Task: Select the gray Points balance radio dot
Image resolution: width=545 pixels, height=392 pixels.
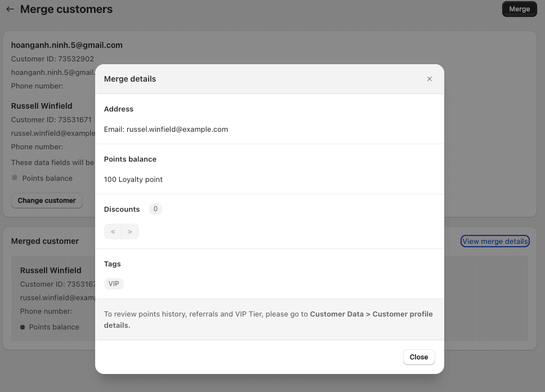Action: [15, 178]
